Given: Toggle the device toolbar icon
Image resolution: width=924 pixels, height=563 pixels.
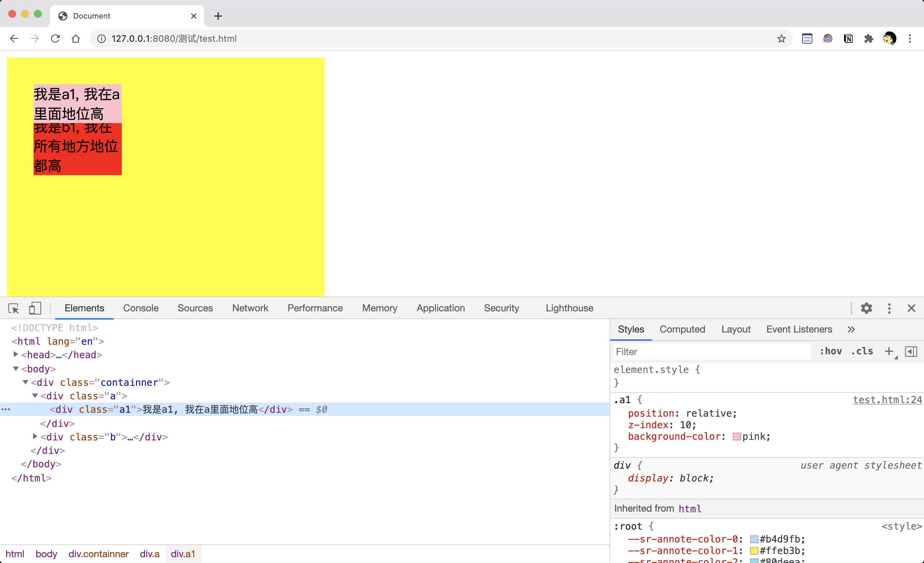Looking at the screenshot, I should click(35, 308).
